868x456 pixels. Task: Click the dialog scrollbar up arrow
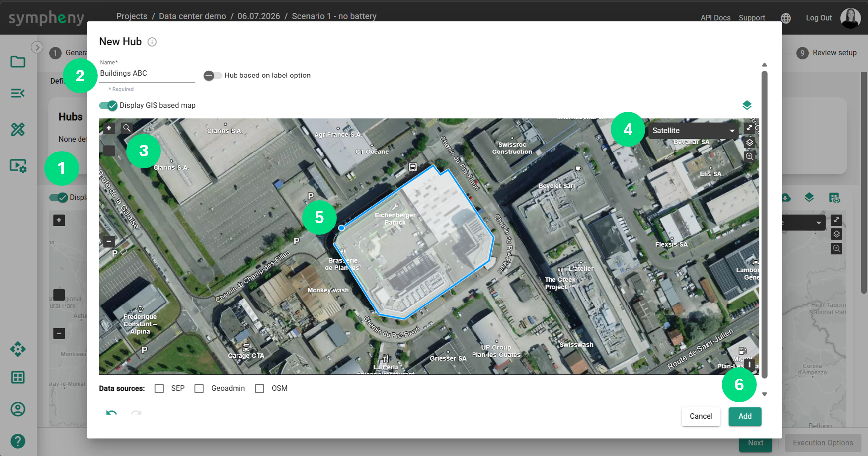point(764,65)
